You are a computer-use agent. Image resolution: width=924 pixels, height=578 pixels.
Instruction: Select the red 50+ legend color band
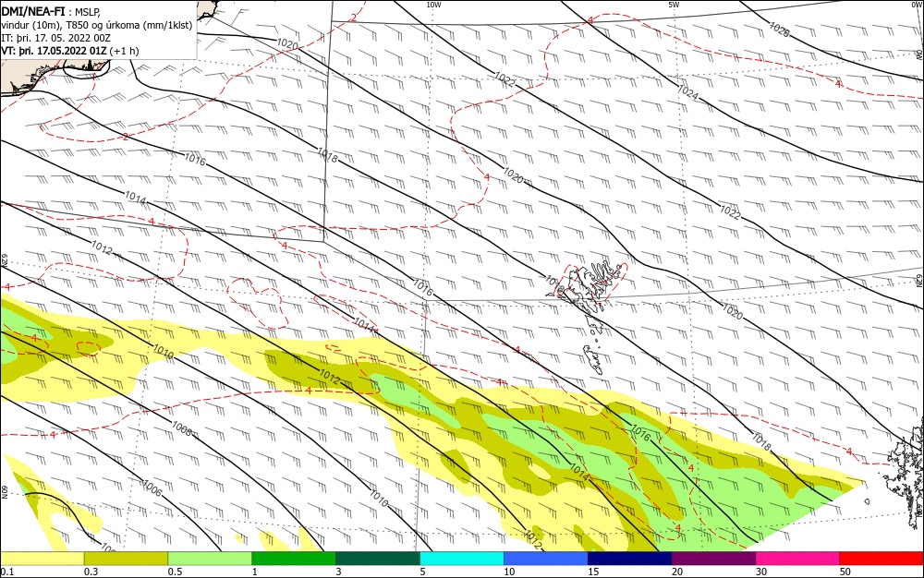(881, 559)
